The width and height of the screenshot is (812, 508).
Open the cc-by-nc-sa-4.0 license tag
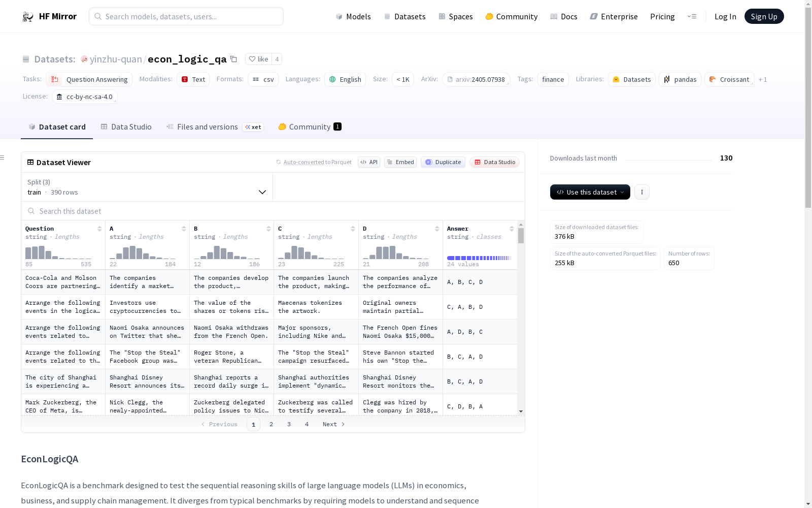[85, 97]
